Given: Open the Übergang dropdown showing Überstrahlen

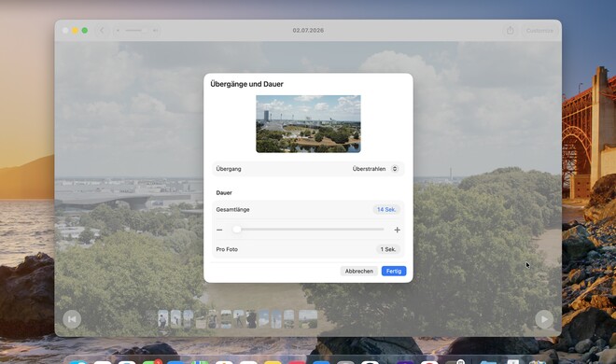Looking at the screenshot, I should tap(375, 169).
